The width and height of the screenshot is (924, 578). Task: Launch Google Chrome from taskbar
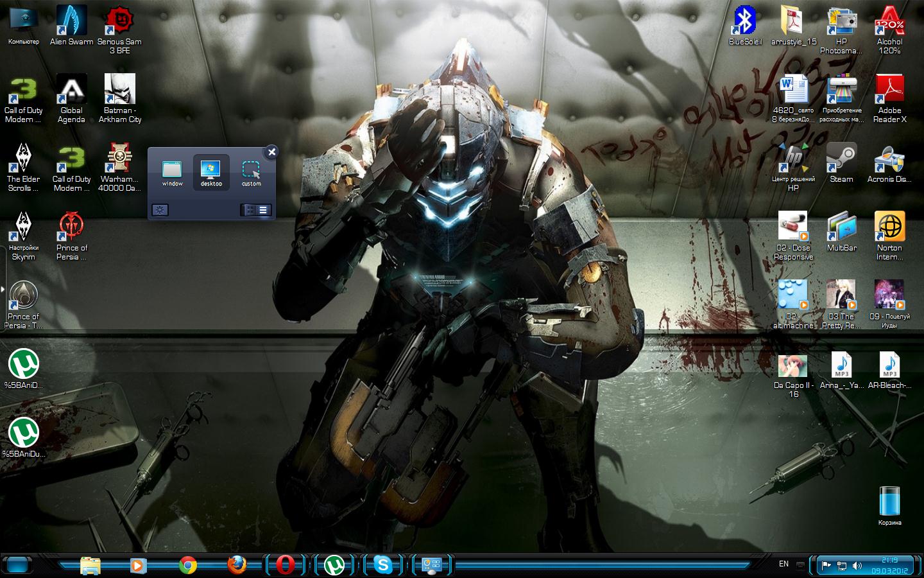coord(188,565)
